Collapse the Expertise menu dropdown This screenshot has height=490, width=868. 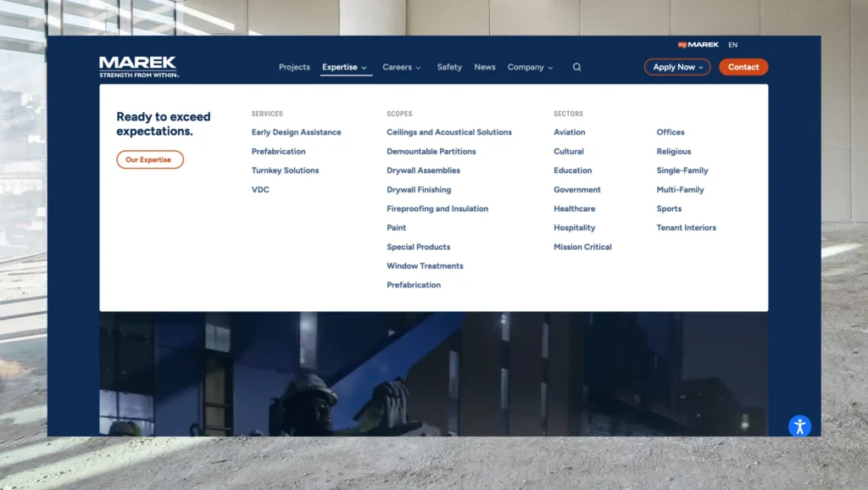tap(344, 67)
